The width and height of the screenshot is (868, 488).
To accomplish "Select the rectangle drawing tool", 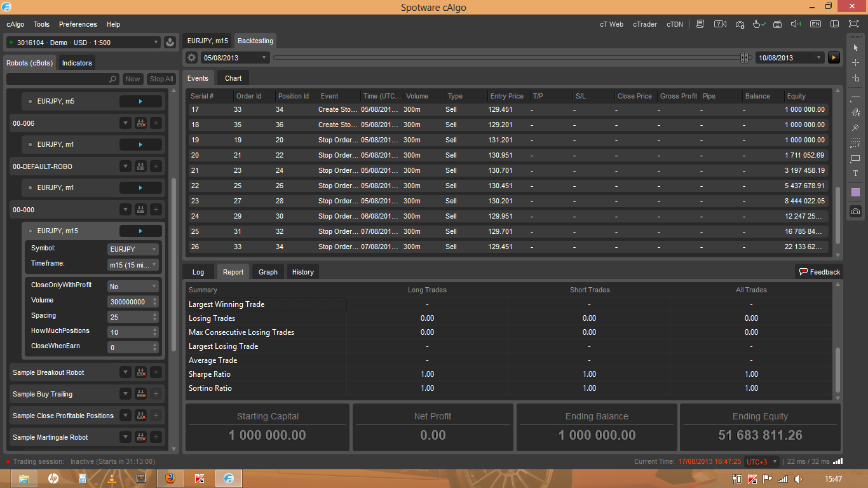I will (x=855, y=158).
